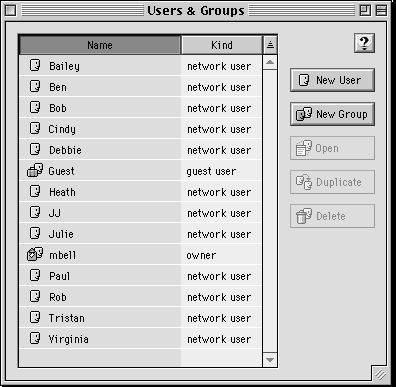
Task: Click Bailey's user icon
Action: [x=35, y=65]
